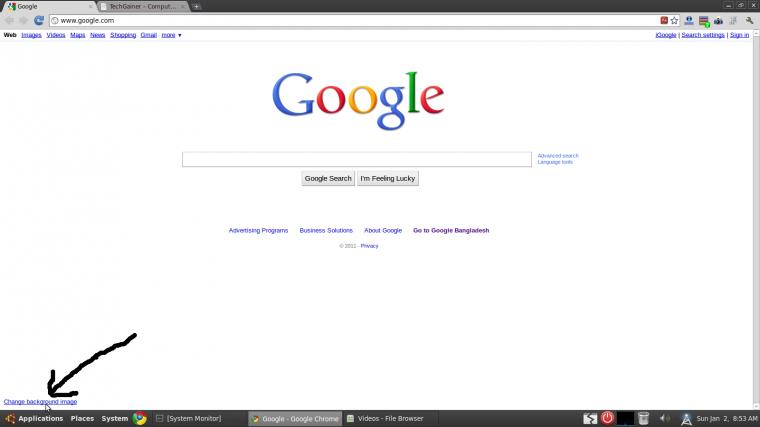760x427 pixels.
Task: Click the faded grey extension icon beside the wrench
Action: click(733, 20)
